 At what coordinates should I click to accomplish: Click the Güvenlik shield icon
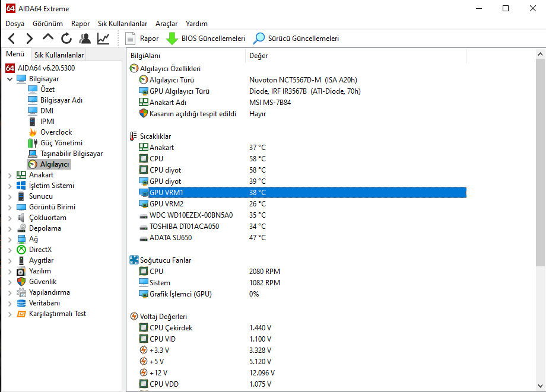pyautogui.click(x=21, y=282)
